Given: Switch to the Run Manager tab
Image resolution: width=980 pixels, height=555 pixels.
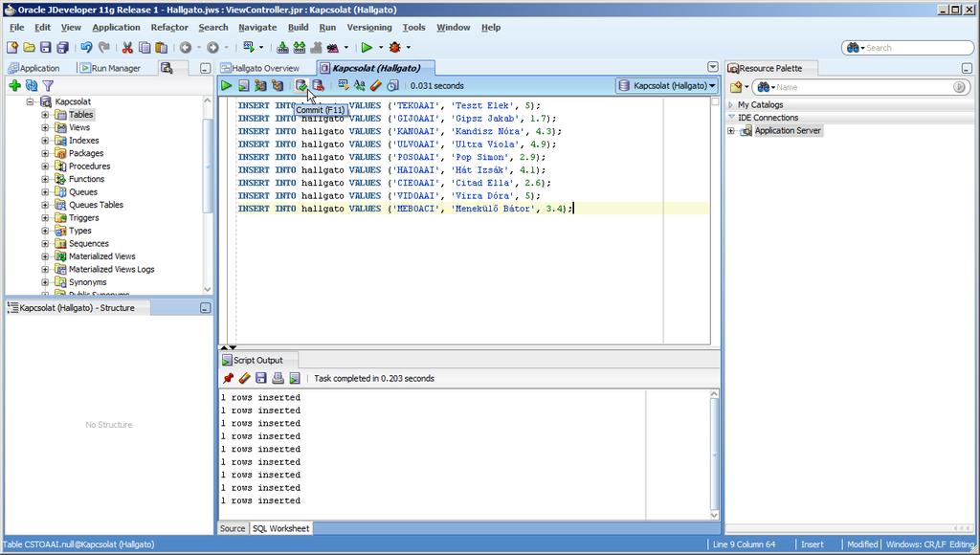Looking at the screenshot, I should (x=111, y=68).
